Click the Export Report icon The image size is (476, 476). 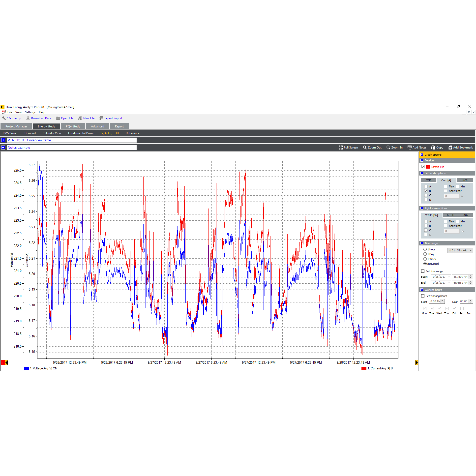click(101, 118)
